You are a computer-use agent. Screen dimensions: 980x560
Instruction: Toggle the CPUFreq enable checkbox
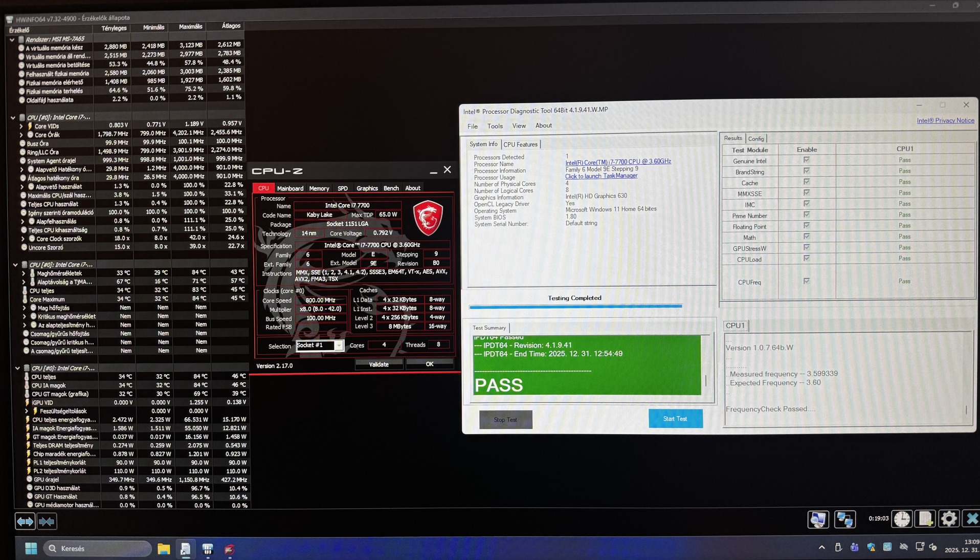tap(807, 281)
